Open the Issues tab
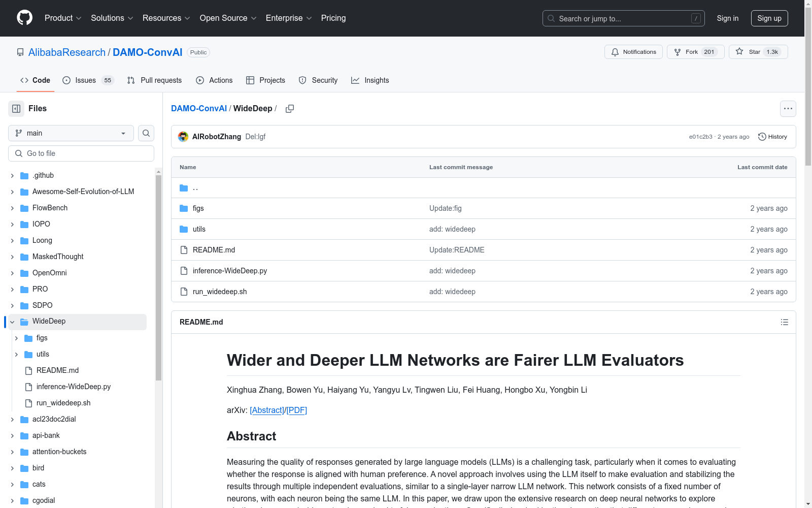 [x=88, y=80]
